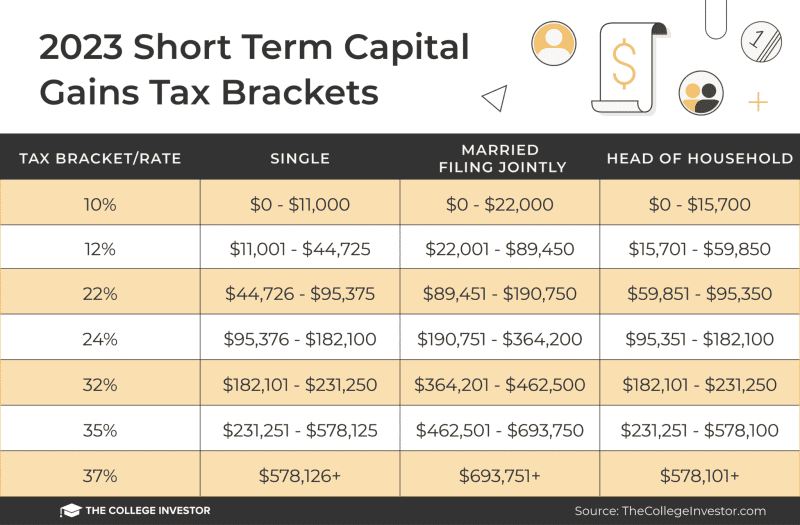Click the 2023 Short Term Capital Gains title
The image size is (800, 525).
pyautogui.click(x=253, y=68)
